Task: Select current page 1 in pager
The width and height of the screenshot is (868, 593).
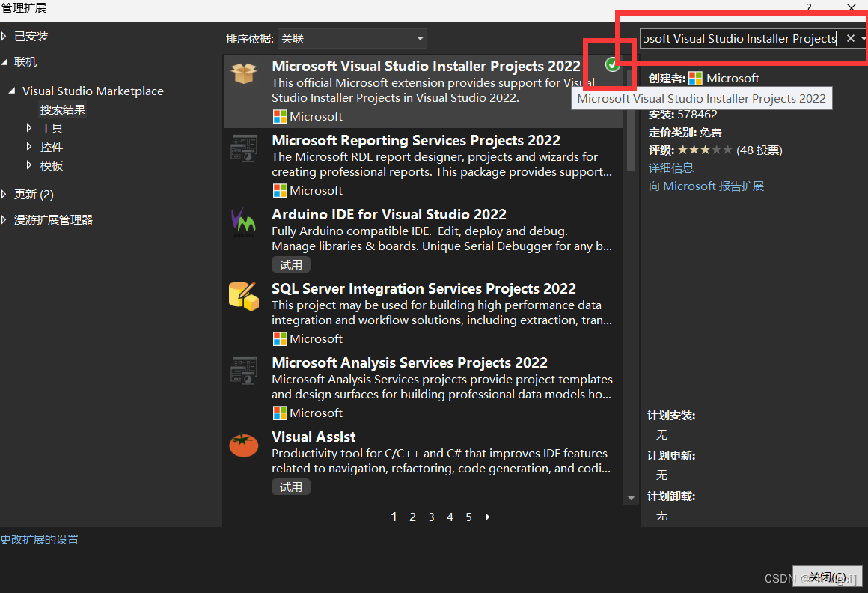Action: [x=394, y=517]
